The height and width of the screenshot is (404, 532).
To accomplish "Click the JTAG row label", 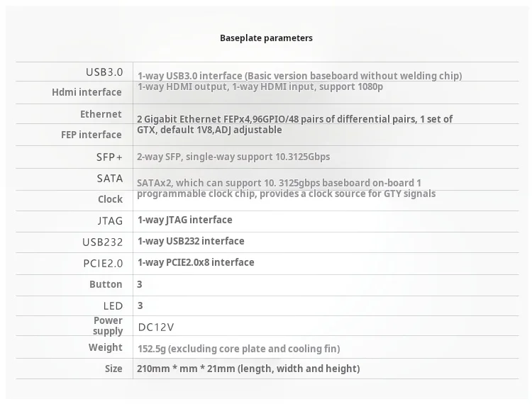I will point(110,220).
